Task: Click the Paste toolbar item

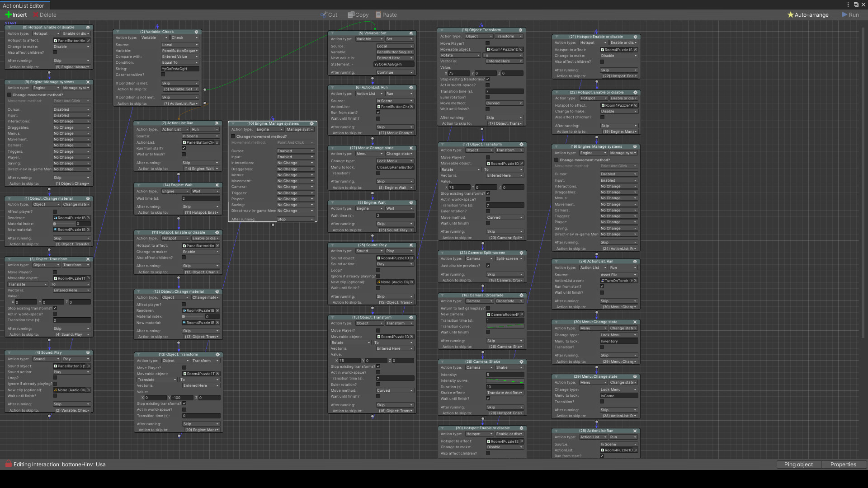Action: point(386,15)
